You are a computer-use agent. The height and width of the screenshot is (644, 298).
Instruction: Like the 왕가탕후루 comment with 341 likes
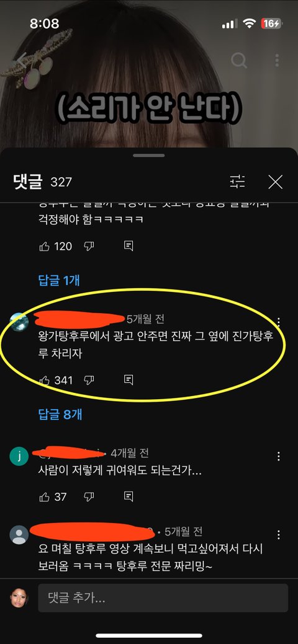coord(45,381)
